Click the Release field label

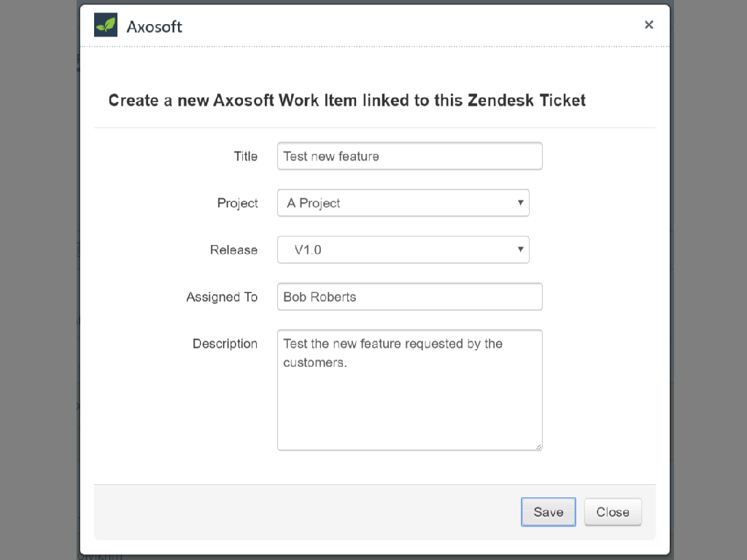point(233,250)
